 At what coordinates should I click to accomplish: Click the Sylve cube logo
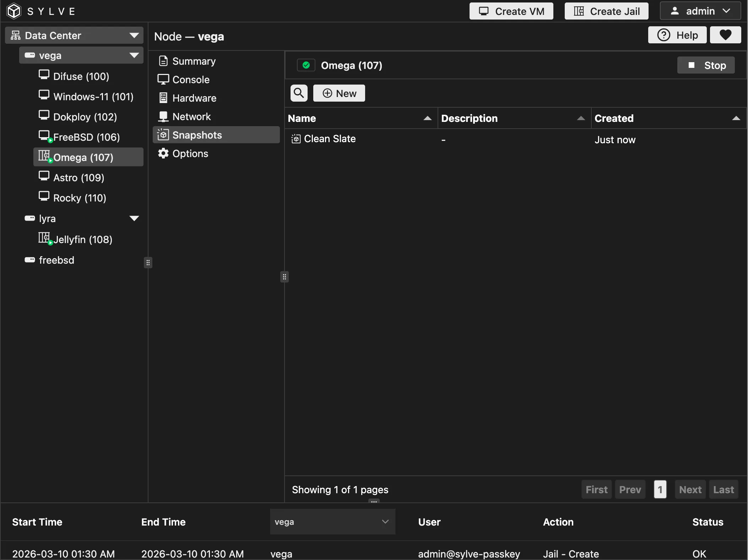tap(14, 11)
